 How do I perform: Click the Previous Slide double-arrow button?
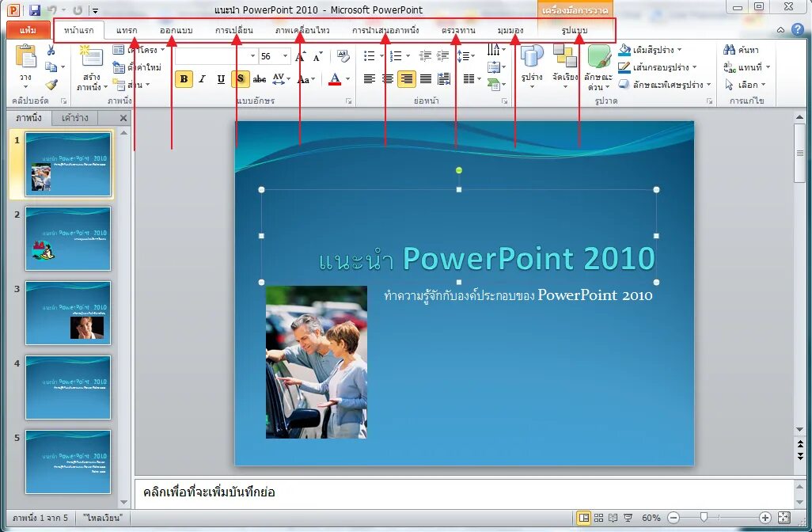coord(801,444)
